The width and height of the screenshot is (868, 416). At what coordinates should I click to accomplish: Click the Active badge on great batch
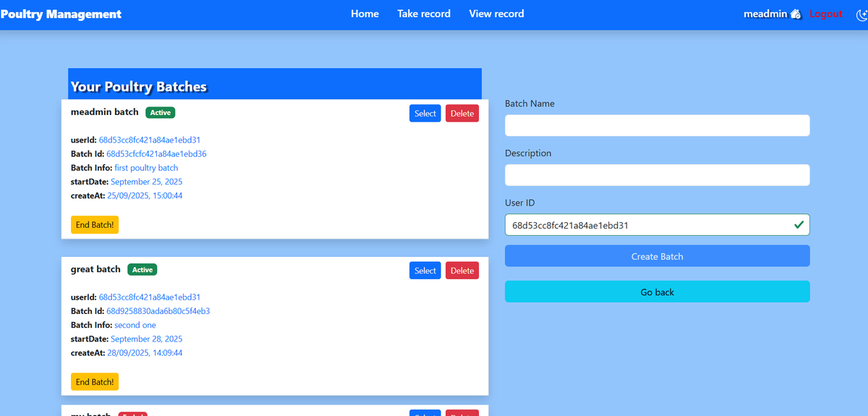click(142, 269)
